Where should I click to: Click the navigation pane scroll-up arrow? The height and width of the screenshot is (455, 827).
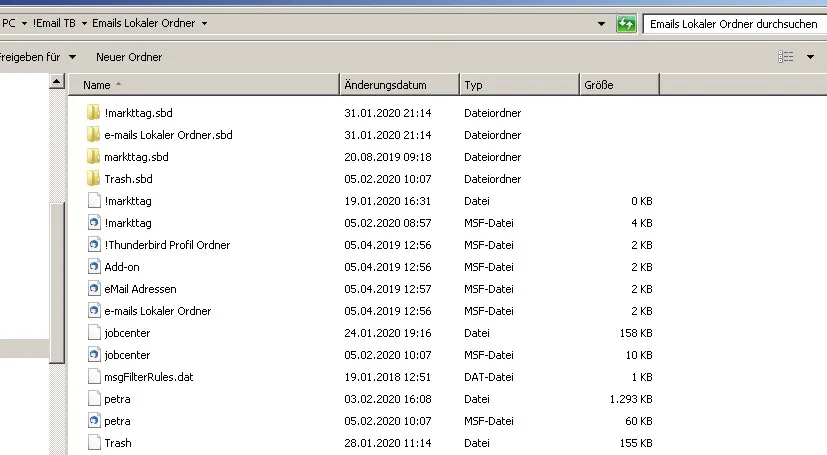[x=57, y=81]
